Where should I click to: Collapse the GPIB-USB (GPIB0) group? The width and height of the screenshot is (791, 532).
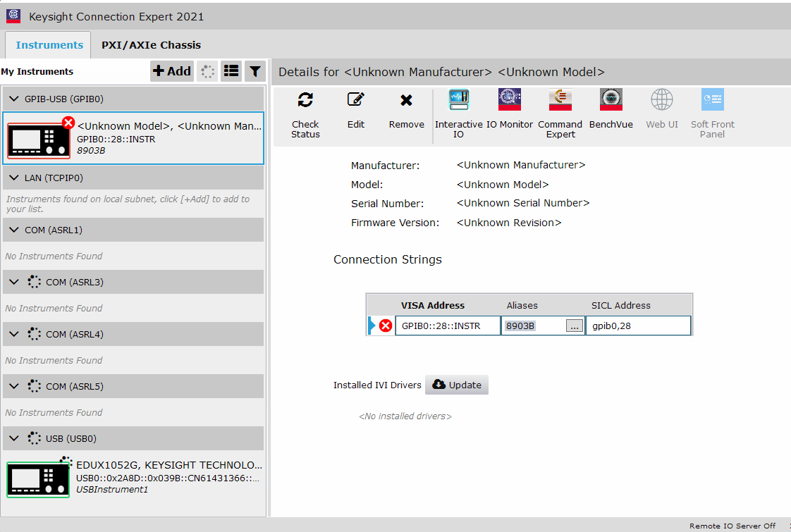coord(14,99)
